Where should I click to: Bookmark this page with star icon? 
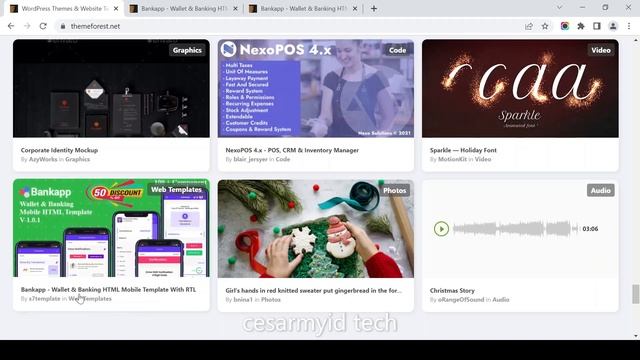(545, 26)
